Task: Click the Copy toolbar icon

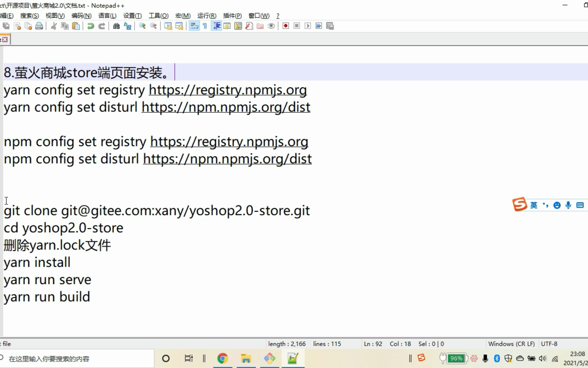Action: 65,26
